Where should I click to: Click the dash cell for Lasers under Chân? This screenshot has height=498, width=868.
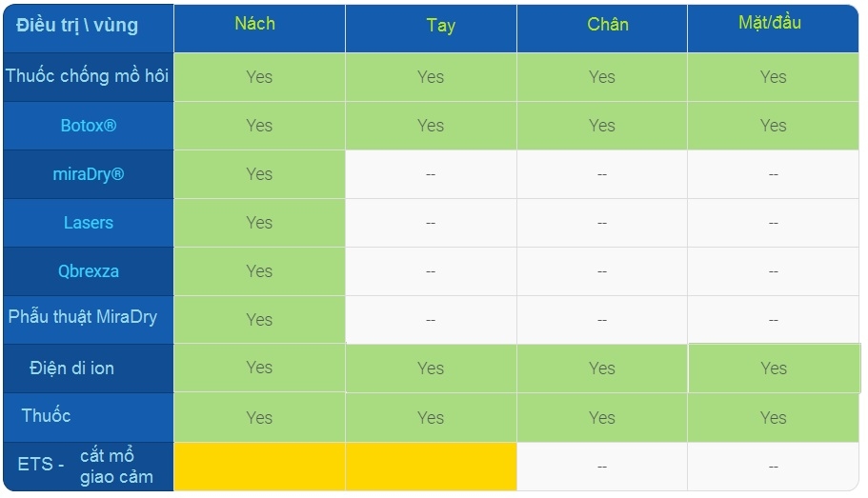coord(602,223)
